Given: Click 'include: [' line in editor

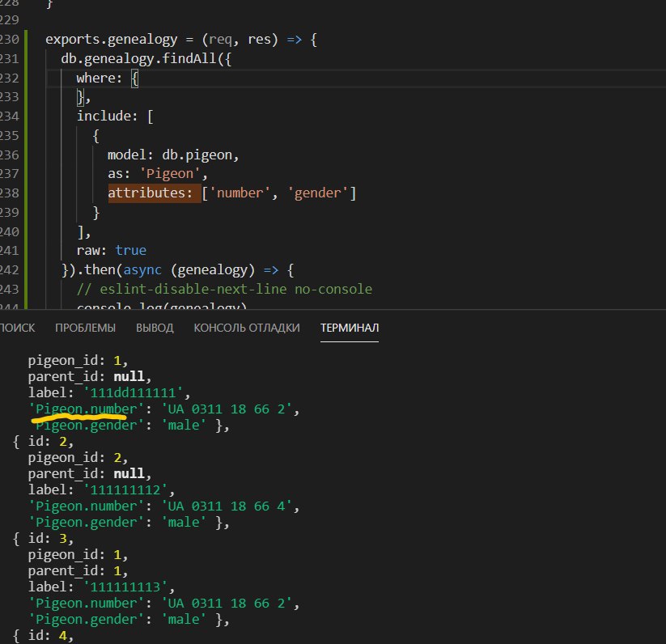Looking at the screenshot, I should [115, 117].
